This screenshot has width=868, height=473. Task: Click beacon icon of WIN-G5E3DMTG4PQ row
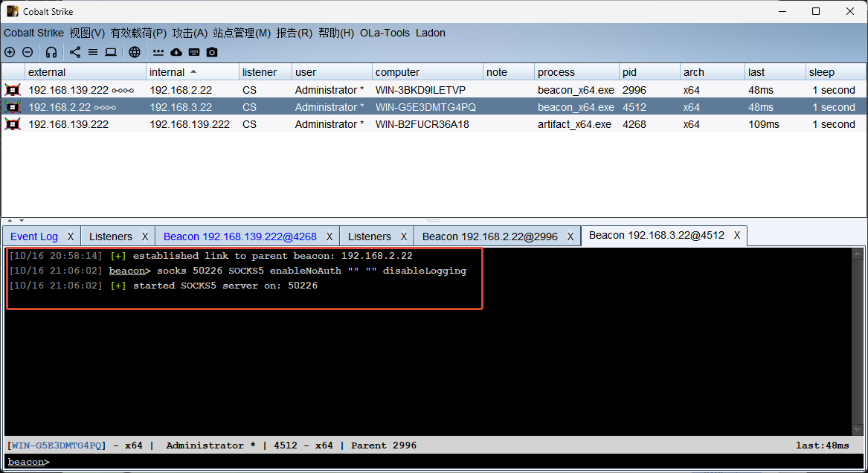[13, 107]
